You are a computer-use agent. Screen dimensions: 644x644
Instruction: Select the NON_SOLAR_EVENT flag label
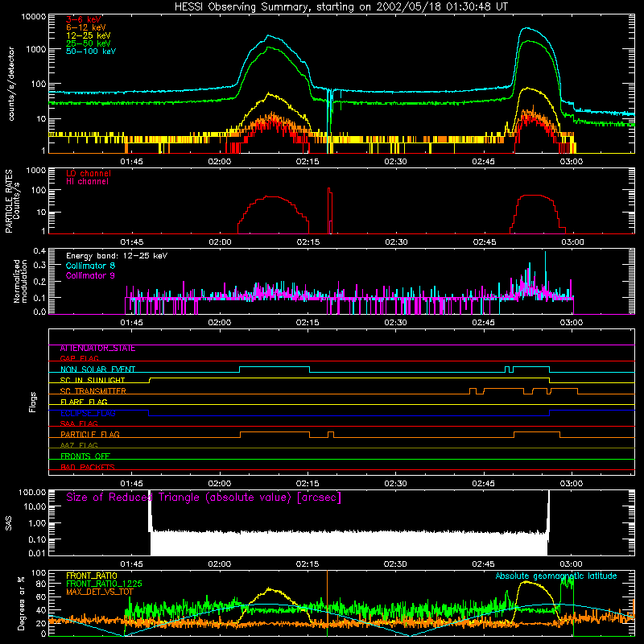[97, 369]
